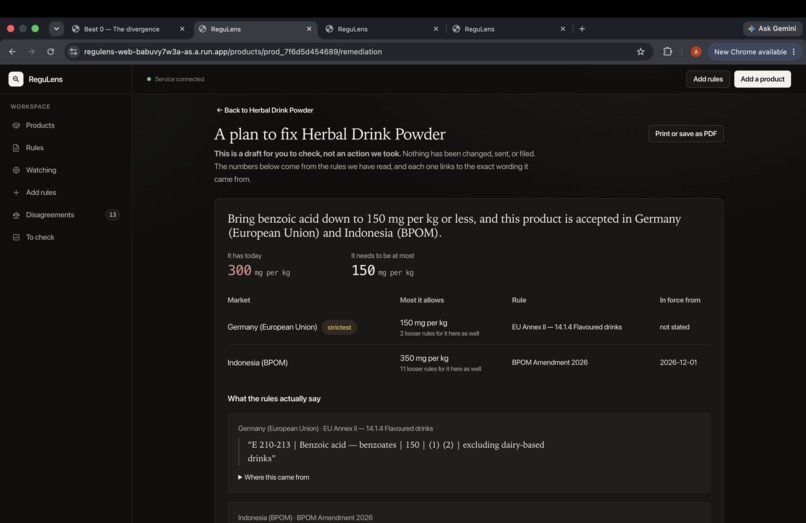
Task: Click the Service connected status indicator
Action: pyautogui.click(x=175, y=79)
